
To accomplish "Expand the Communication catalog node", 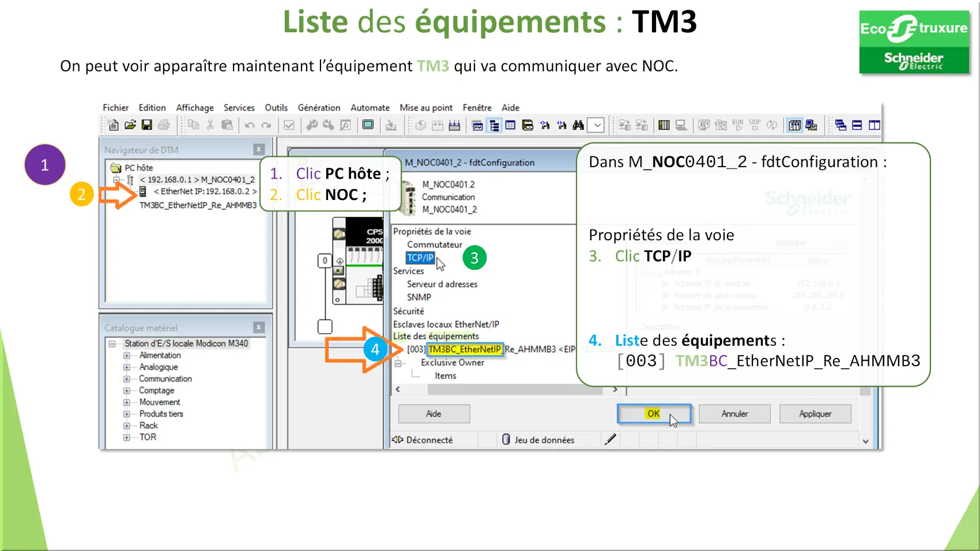I will [x=127, y=379].
